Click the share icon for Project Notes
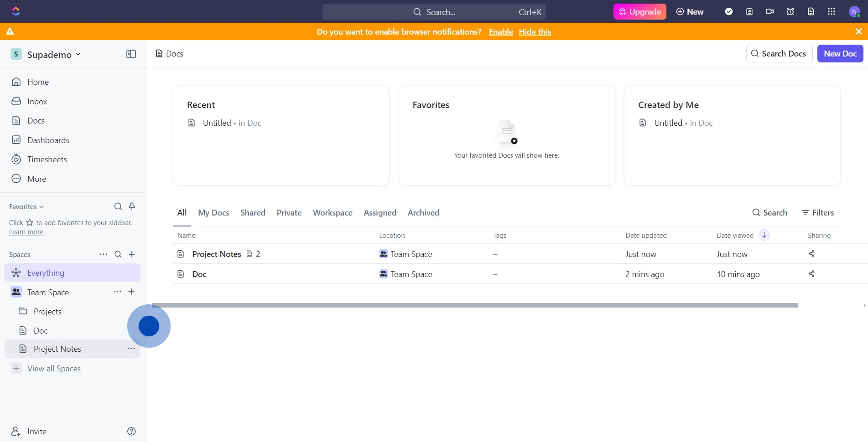868x442 pixels. [x=811, y=254]
